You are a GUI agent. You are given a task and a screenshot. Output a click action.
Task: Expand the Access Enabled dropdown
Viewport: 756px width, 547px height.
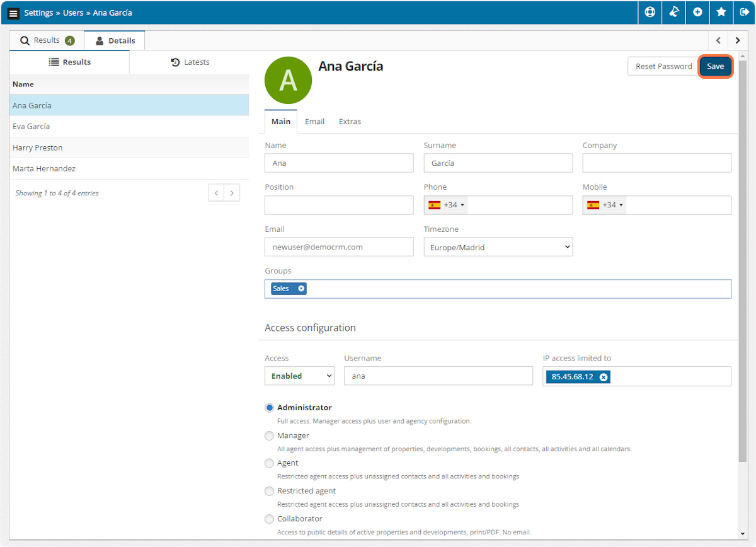tap(299, 376)
